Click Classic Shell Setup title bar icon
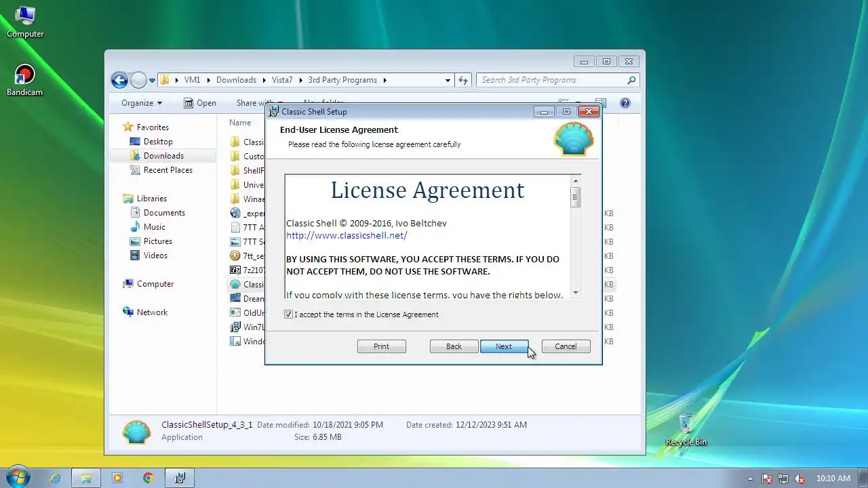Viewport: 868px width, 488px height. [x=273, y=112]
